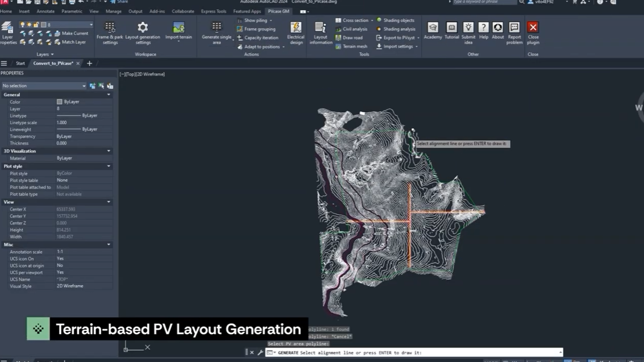Click the 2D Wireframe visual style label
Viewport: 644px width, 362px height.
tap(150, 74)
